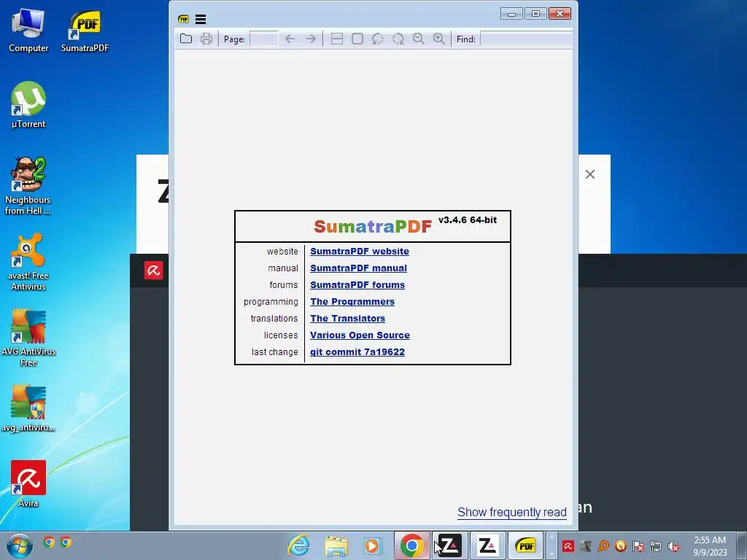Viewport: 747px width, 560px height.
Task: Click the SumatraPDF title bar app icon
Action: coord(183,19)
